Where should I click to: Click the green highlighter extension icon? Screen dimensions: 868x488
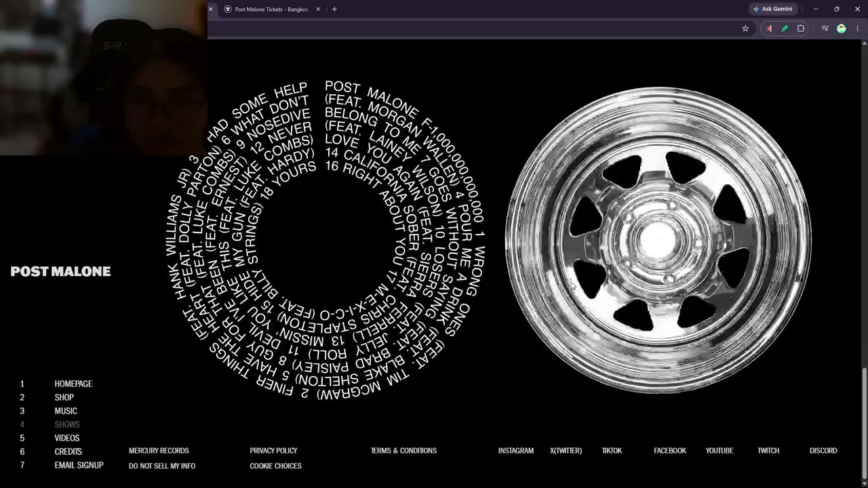[x=785, y=28]
